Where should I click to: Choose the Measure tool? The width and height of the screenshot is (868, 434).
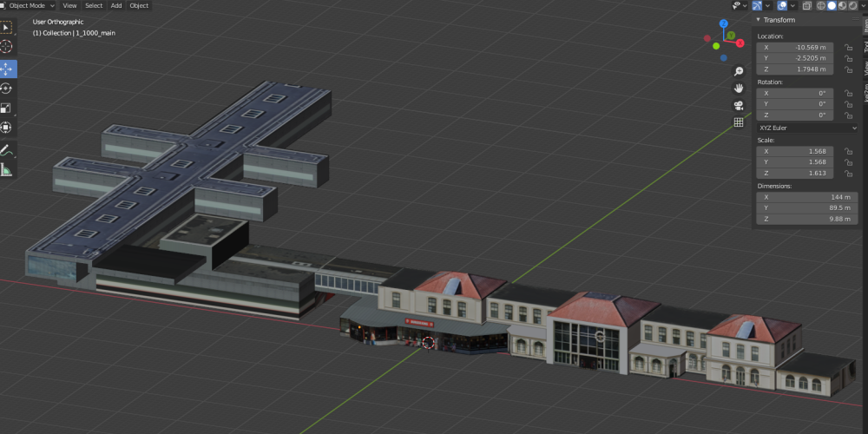click(x=6, y=169)
